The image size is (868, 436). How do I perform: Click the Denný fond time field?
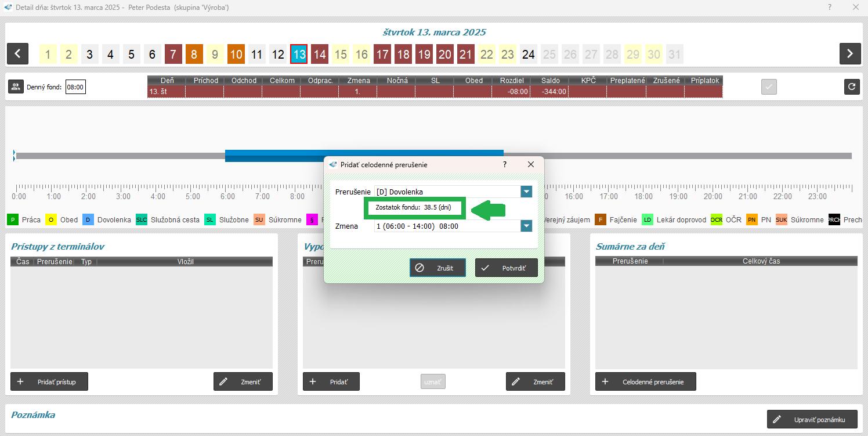tap(75, 88)
